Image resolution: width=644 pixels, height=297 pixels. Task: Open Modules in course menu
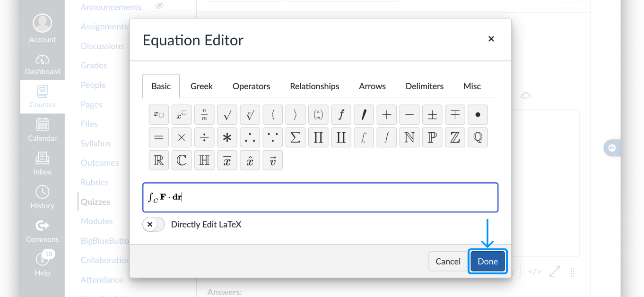pyautogui.click(x=96, y=221)
